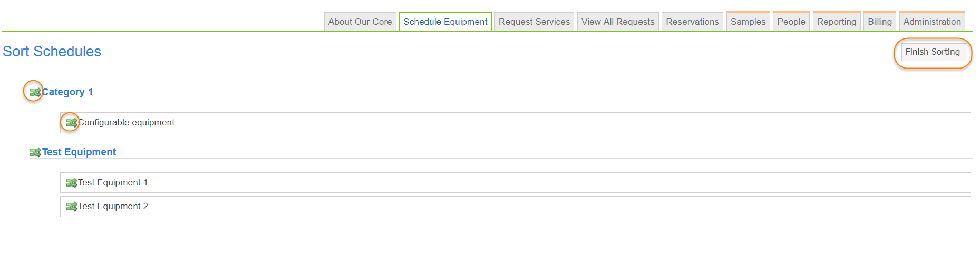The image size is (980, 254).
Task: Open the Administration tab
Action: tap(932, 22)
